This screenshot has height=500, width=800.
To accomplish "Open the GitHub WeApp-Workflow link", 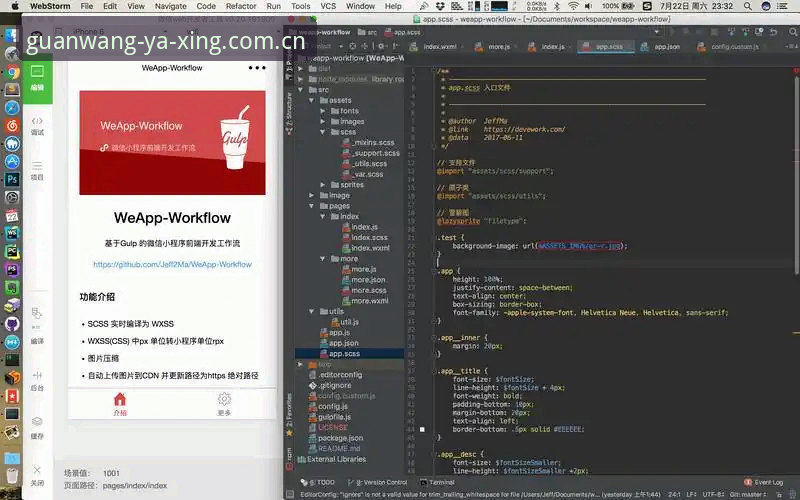I will point(172,264).
